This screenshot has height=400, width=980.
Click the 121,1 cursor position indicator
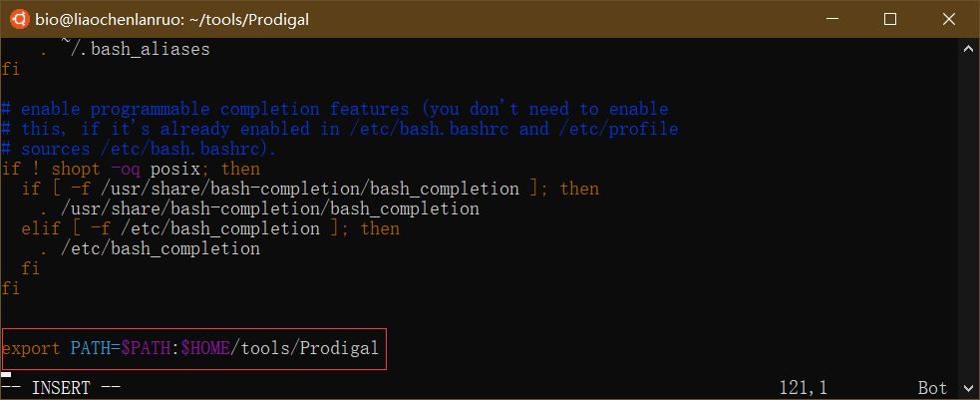808,387
